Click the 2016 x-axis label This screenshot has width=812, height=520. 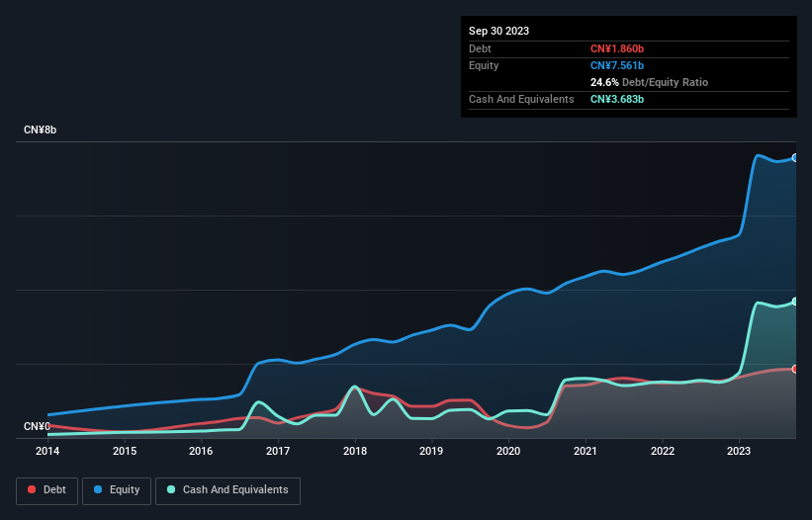pos(201,451)
